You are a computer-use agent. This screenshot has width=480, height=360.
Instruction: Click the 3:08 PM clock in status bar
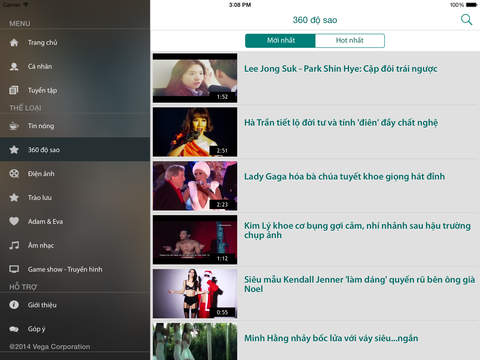point(240,5)
